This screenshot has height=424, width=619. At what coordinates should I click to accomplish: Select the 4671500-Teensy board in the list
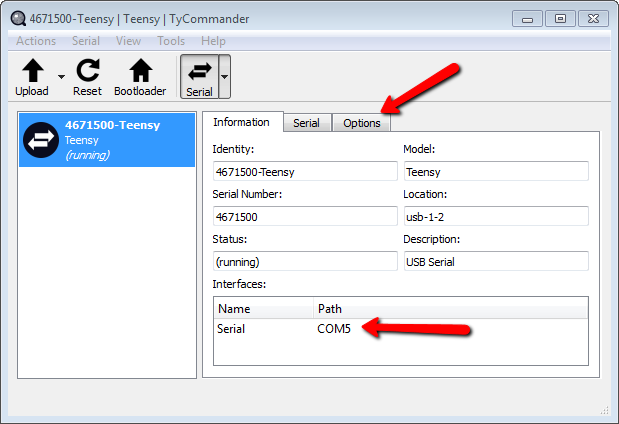click(x=107, y=140)
